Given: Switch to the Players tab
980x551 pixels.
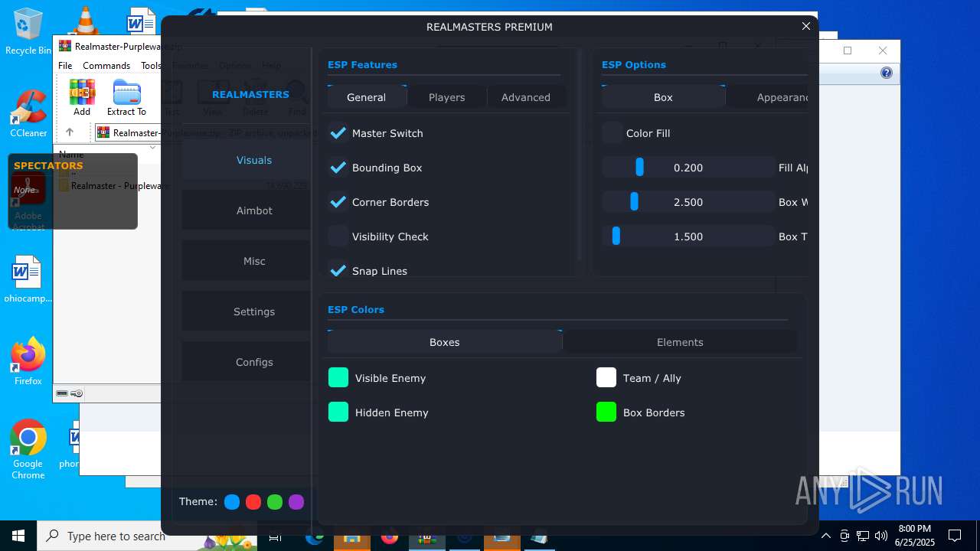Looking at the screenshot, I should pos(447,97).
